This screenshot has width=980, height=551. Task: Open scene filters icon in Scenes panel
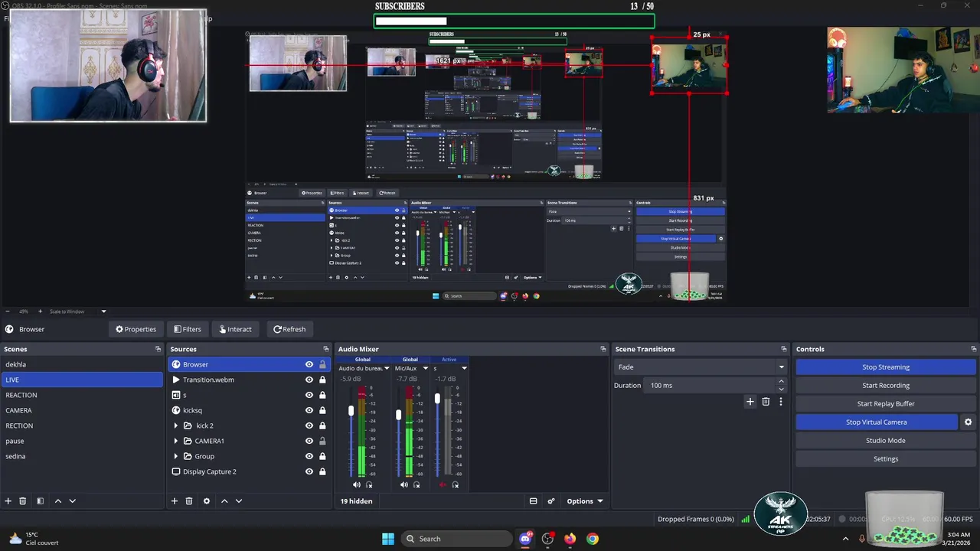click(41, 501)
